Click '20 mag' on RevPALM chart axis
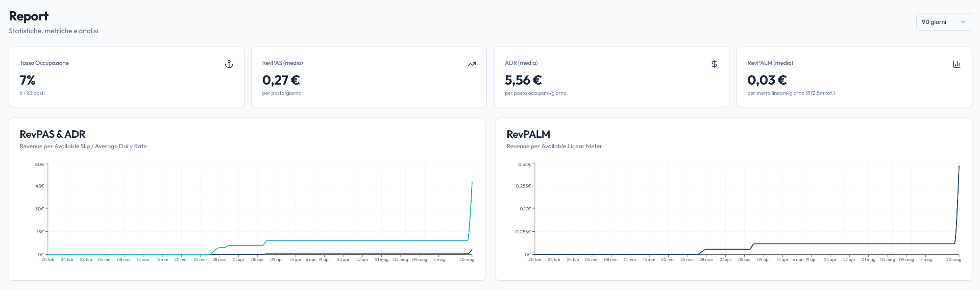 click(x=953, y=260)
